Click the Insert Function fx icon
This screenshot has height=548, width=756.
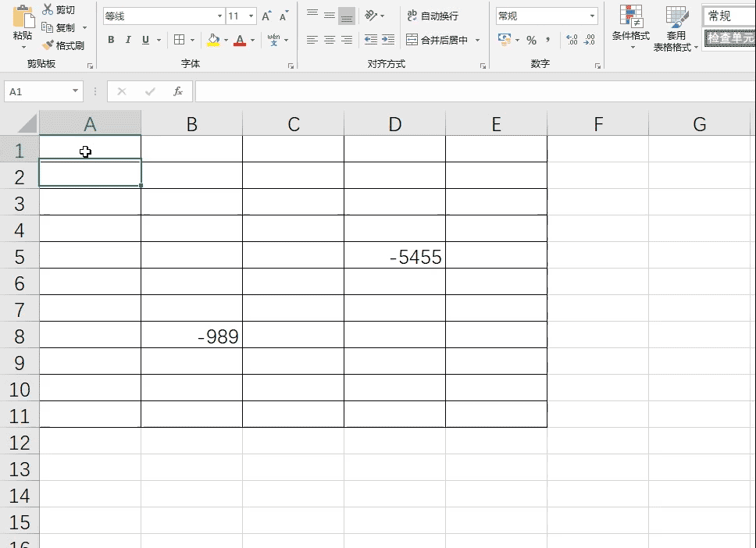(x=178, y=91)
